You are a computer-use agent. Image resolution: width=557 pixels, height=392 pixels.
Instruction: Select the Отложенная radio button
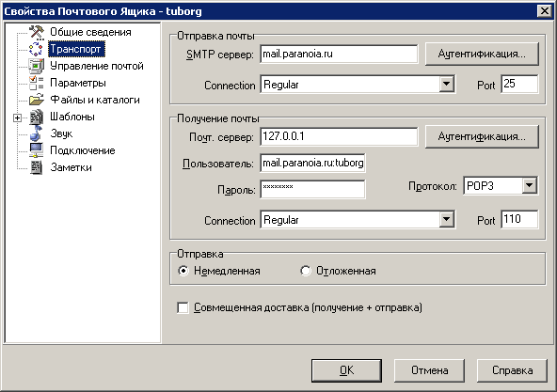(x=306, y=271)
